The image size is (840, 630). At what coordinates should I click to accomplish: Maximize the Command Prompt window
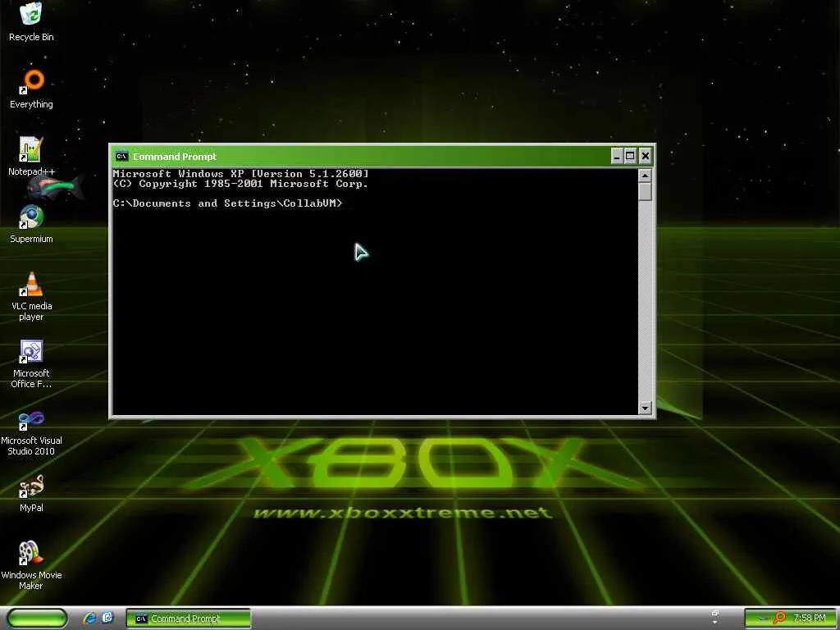pos(631,157)
